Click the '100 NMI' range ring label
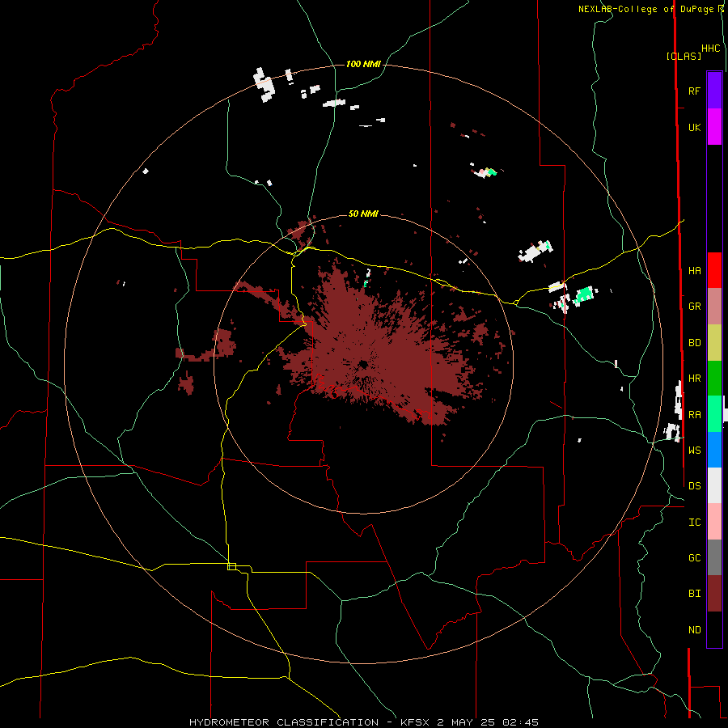This screenshot has height=728, width=728. coord(363,64)
